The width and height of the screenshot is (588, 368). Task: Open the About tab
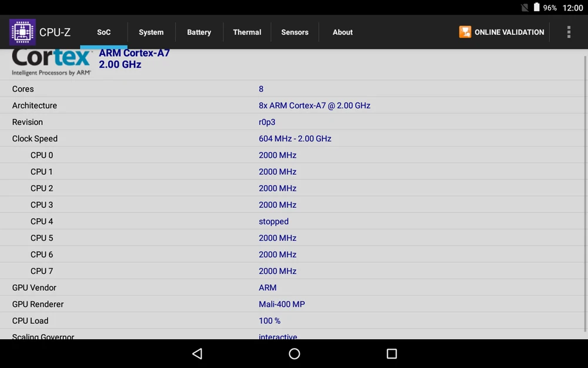click(342, 32)
